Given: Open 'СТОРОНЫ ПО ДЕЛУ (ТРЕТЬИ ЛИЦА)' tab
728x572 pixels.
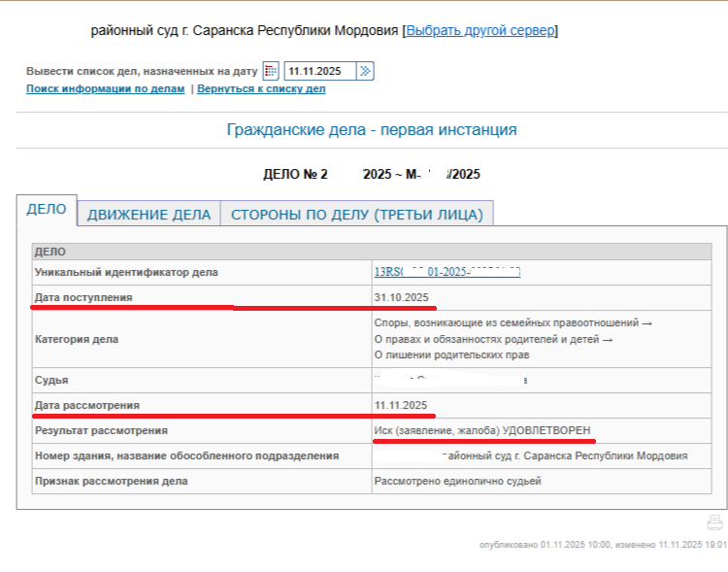Looking at the screenshot, I should pos(357,215).
